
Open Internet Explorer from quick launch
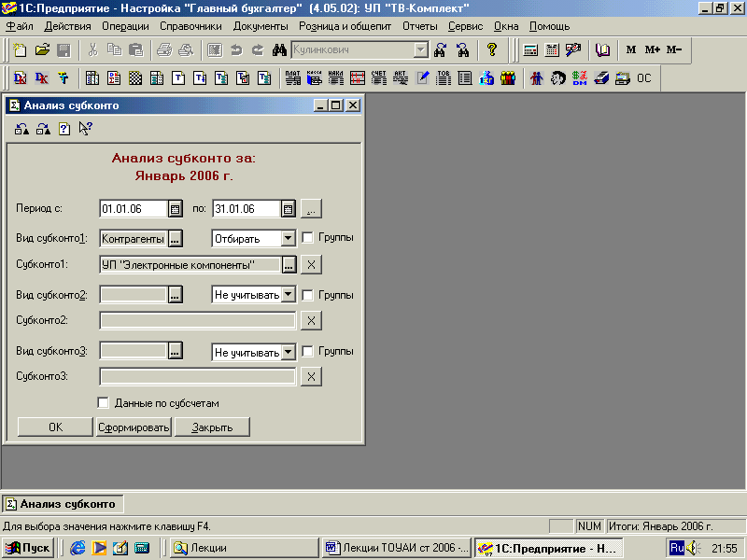(x=78, y=548)
